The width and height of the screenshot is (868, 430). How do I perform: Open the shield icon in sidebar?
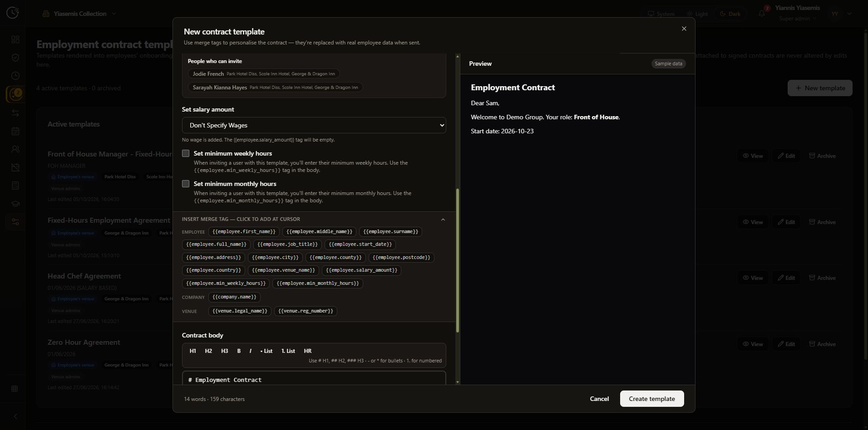(15, 58)
